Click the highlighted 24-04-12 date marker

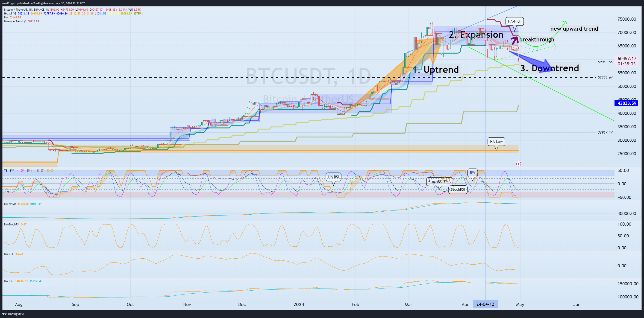[x=485, y=304]
